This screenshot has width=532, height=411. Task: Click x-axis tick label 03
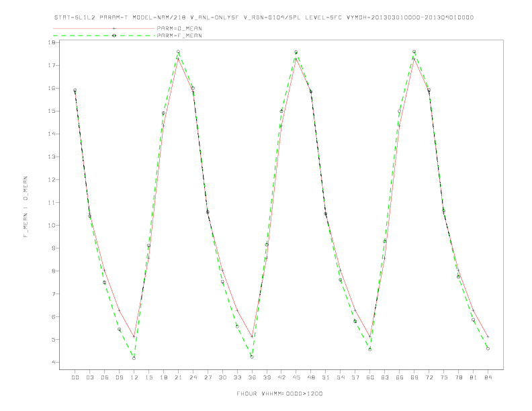[89, 377]
